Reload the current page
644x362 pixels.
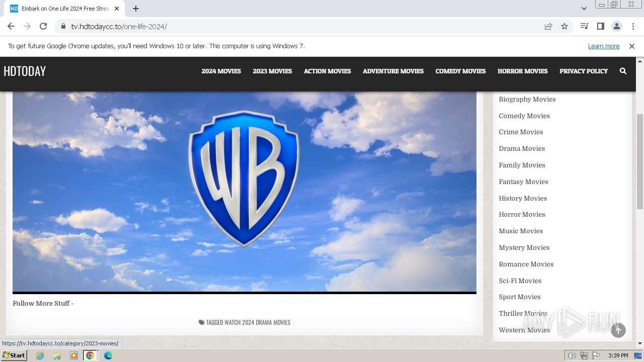43,26
